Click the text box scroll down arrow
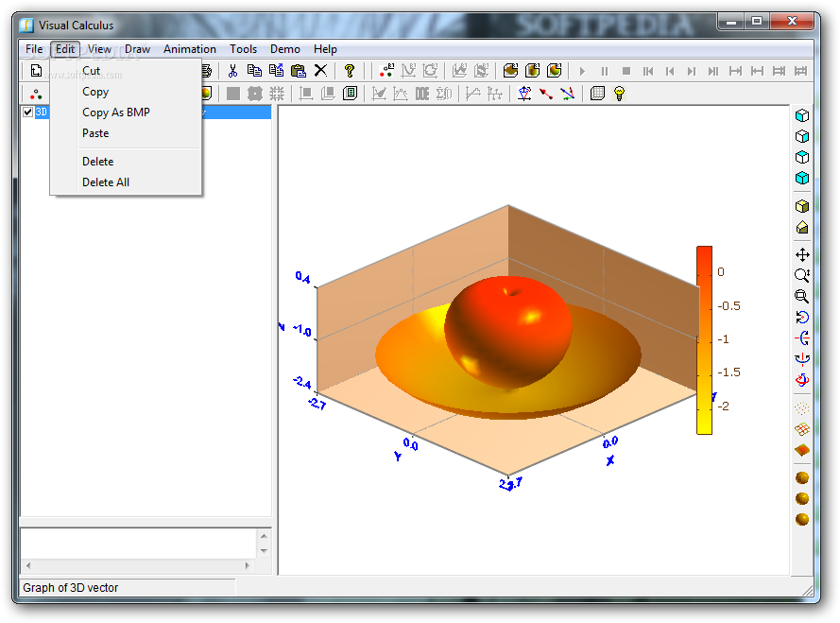This screenshot has width=840, height=623. (264, 550)
